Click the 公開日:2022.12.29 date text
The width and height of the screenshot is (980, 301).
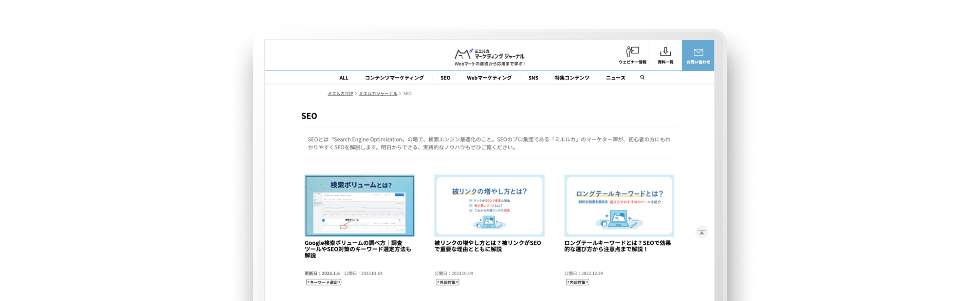(x=583, y=273)
